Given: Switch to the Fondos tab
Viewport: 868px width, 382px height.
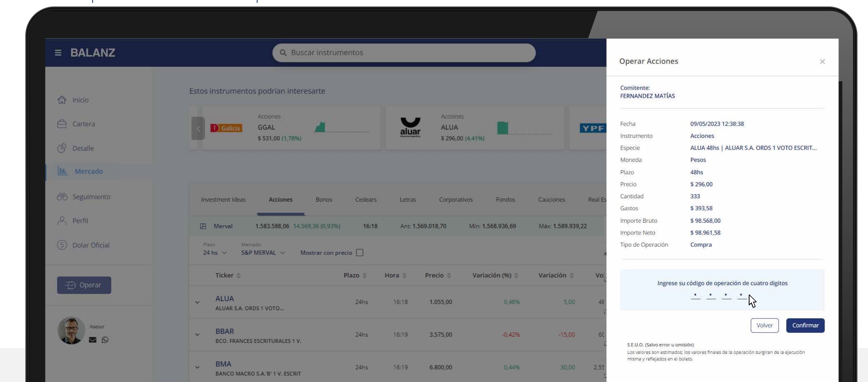Looking at the screenshot, I should point(506,200).
